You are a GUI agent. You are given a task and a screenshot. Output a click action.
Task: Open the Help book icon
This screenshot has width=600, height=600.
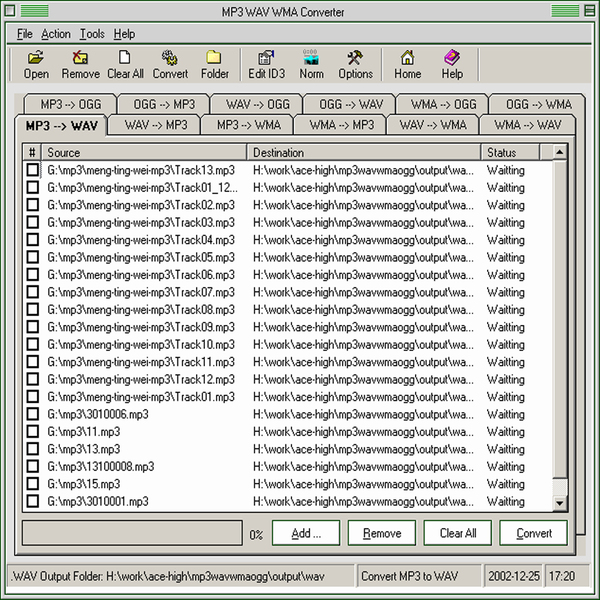click(x=452, y=64)
